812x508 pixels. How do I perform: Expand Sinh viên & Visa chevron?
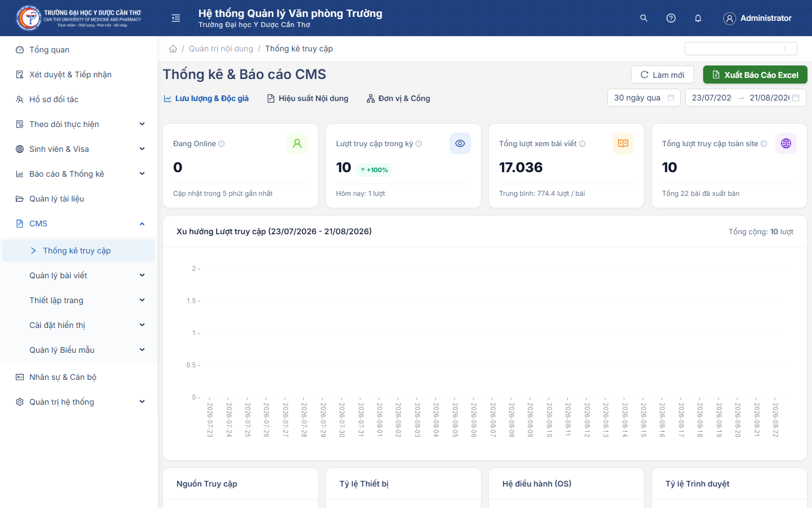click(x=142, y=149)
